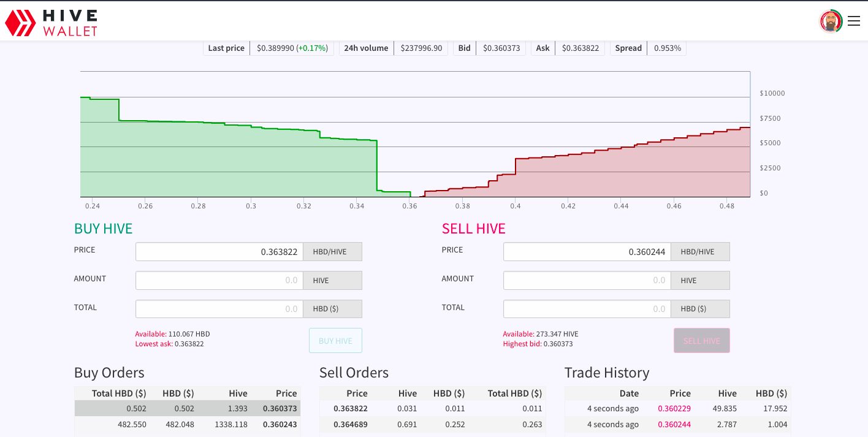Click the Sell Hive total input field

pos(587,309)
